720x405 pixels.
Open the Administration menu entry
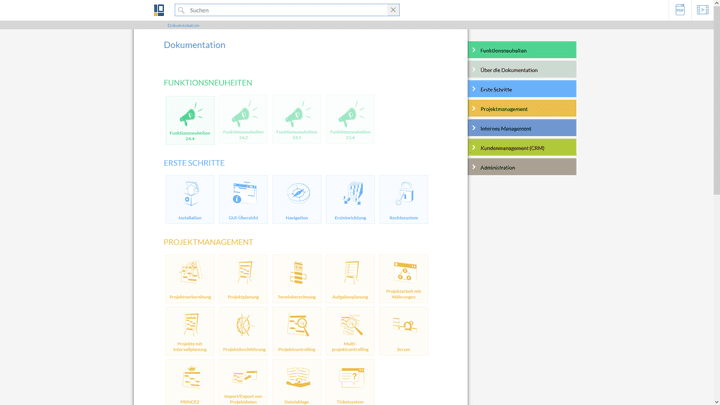(522, 167)
